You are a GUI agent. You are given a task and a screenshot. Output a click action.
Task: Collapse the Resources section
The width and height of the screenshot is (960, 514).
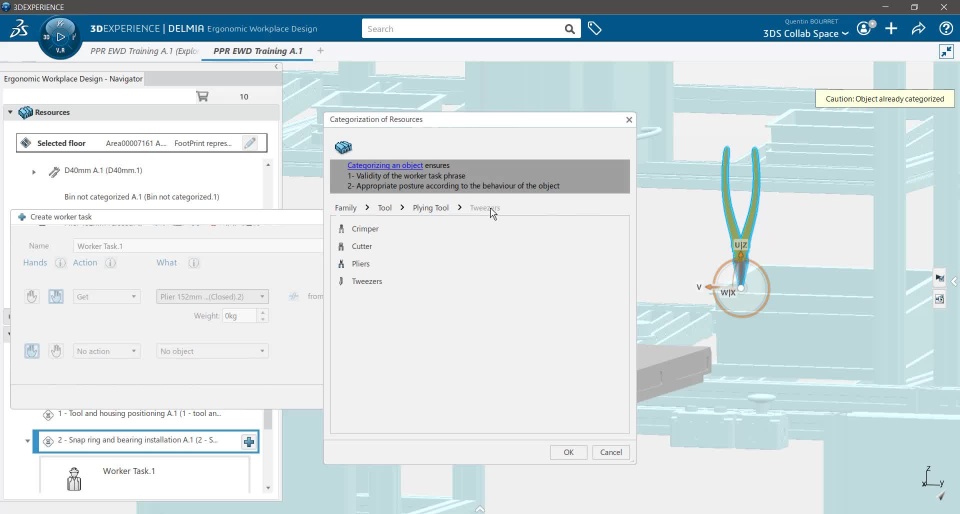pos(10,113)
